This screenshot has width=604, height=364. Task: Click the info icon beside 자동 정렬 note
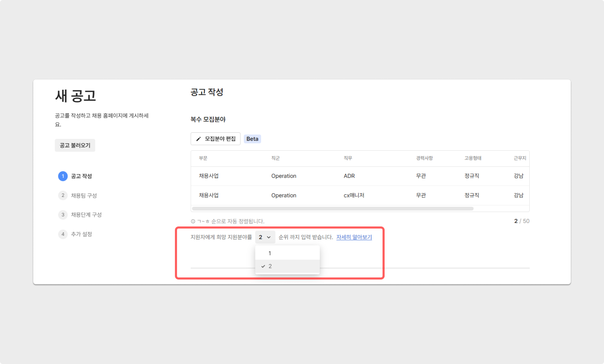point(193,221)
